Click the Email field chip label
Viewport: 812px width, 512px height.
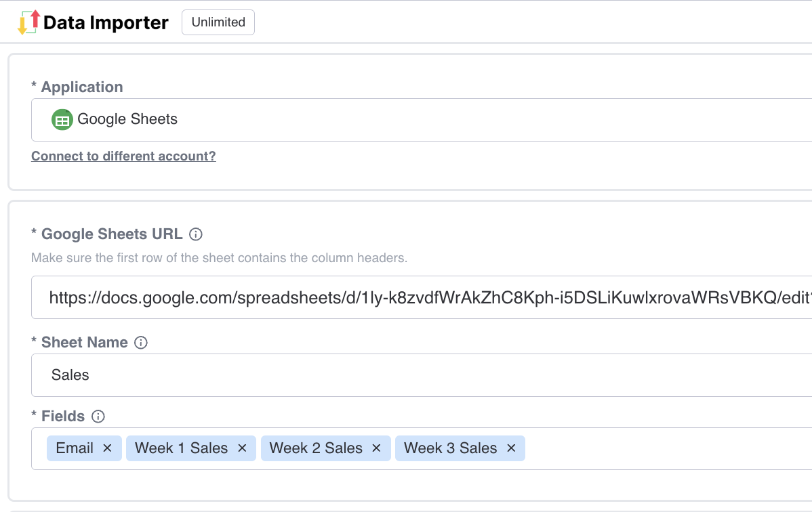coord(75,448)
